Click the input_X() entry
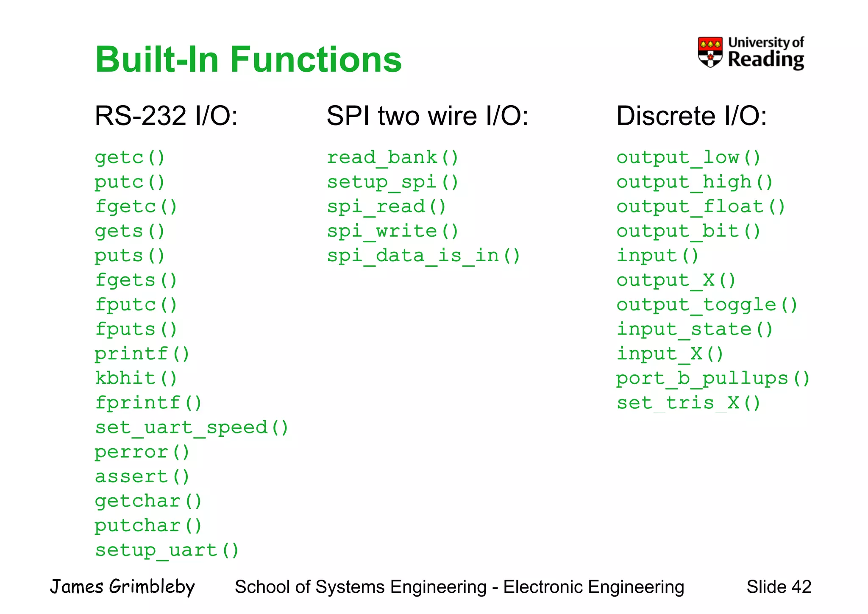This screenshot has height=614, width=868. pos(670,354)
